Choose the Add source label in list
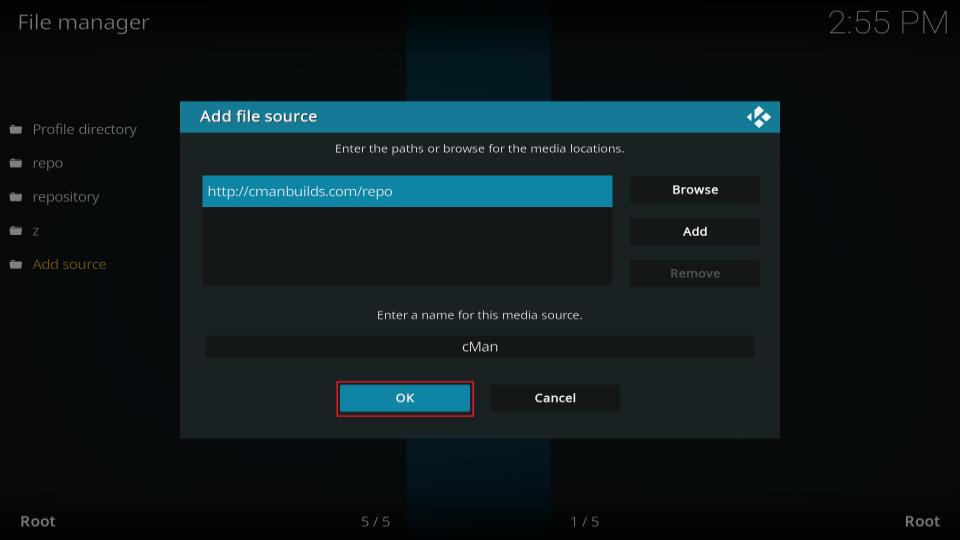Viewport: 960px width, 540px height. (x=69, y=265)
